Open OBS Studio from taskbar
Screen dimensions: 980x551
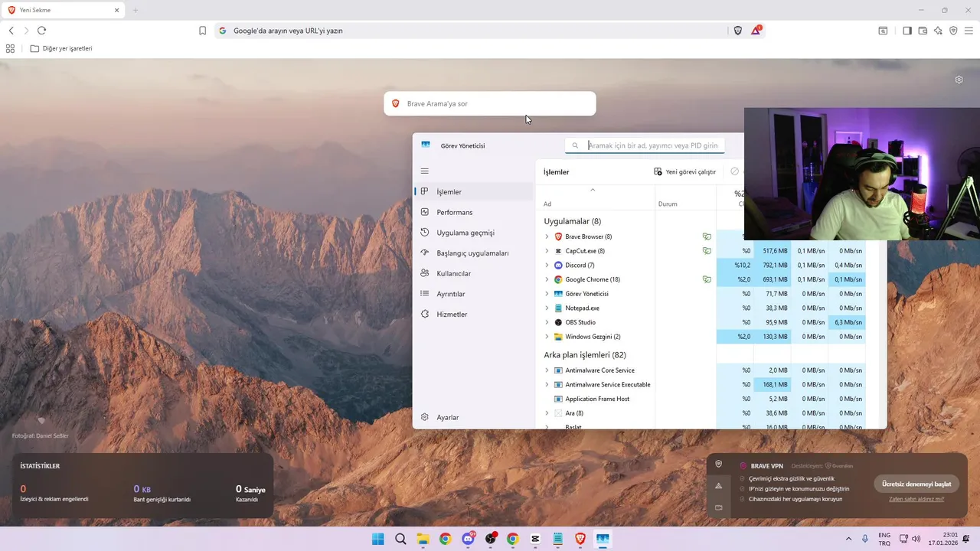[x=490, y=539]
